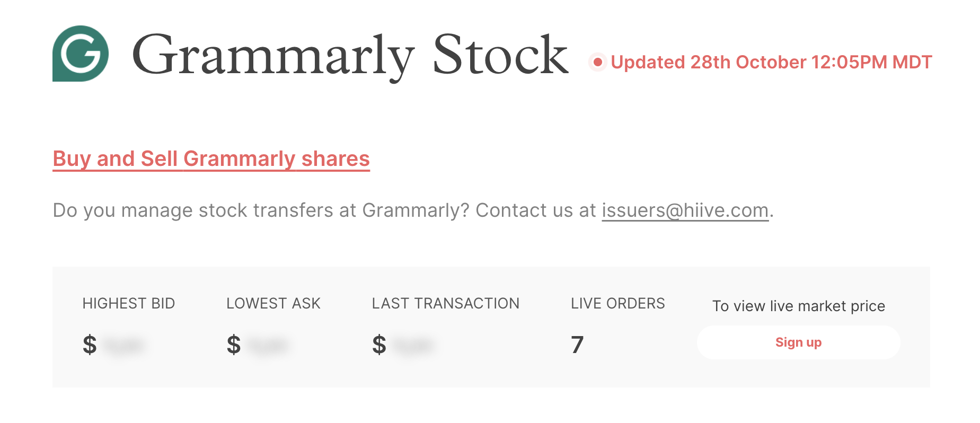This screenshot has width=980, height=423.
Task: Click the HIGHEST BID label
Action: point(129,303)
